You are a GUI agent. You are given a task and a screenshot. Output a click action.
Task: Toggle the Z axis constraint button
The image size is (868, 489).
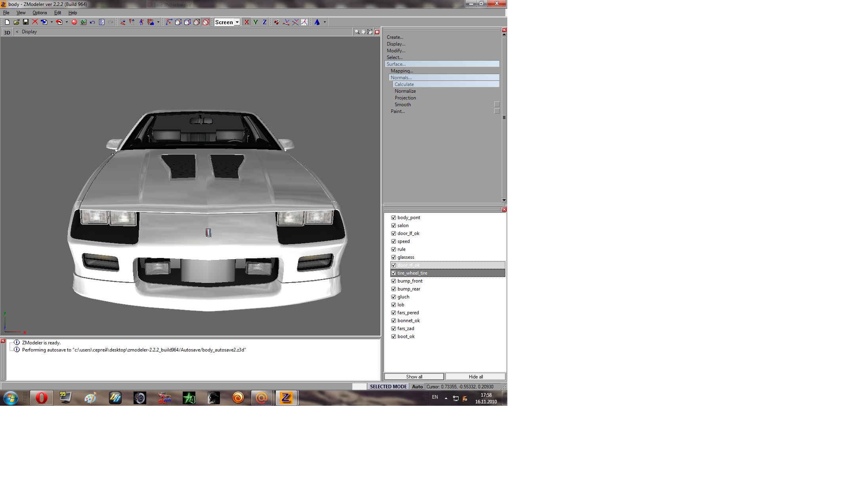click(x=264, y=22)
